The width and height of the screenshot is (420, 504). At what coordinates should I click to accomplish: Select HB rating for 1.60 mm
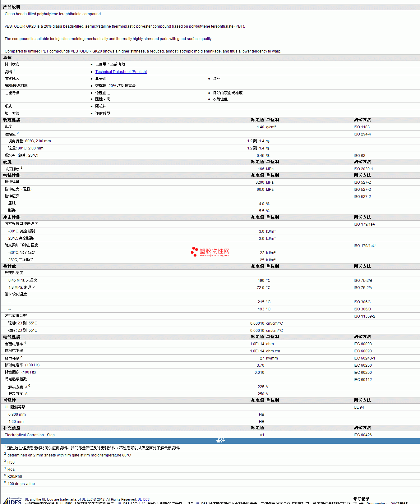262,422
